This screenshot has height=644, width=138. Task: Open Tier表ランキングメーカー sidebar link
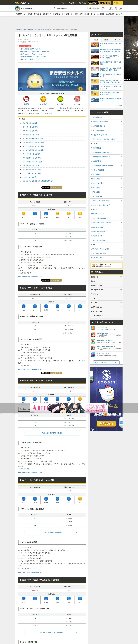pyautogui.click(x=106, y=135)
